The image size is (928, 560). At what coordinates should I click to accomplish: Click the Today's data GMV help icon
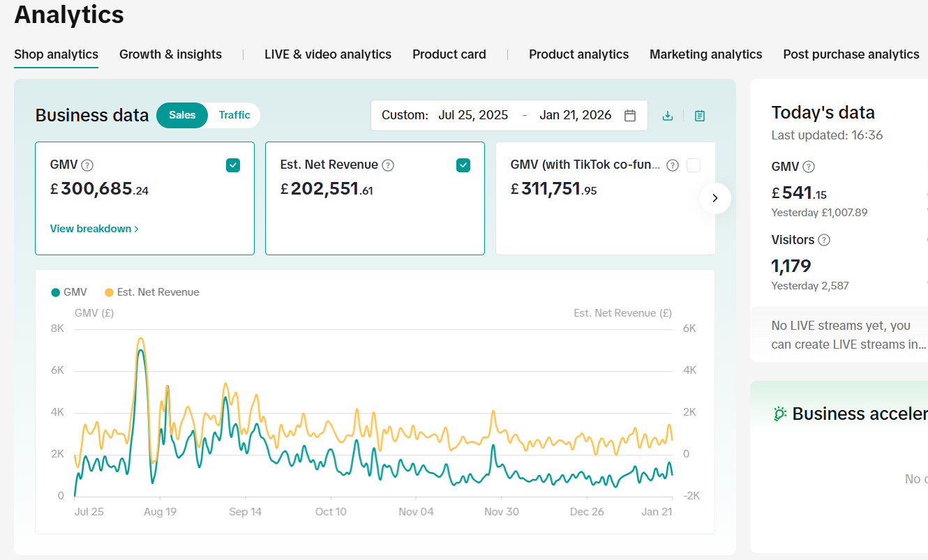[x=808, y=167]
